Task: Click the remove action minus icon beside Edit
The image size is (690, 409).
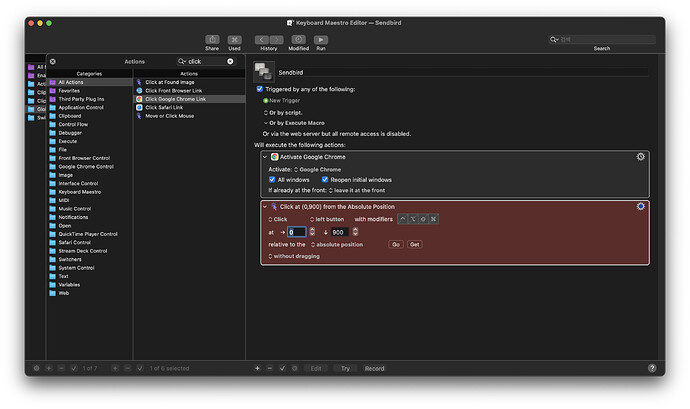Action: pos(270,368)
